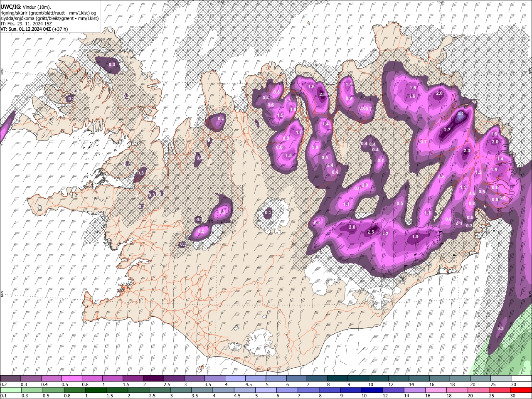Select upper legend bright pink swatch at 0.5
Viewport: 532px width, 399px height.
pos(71,379)
